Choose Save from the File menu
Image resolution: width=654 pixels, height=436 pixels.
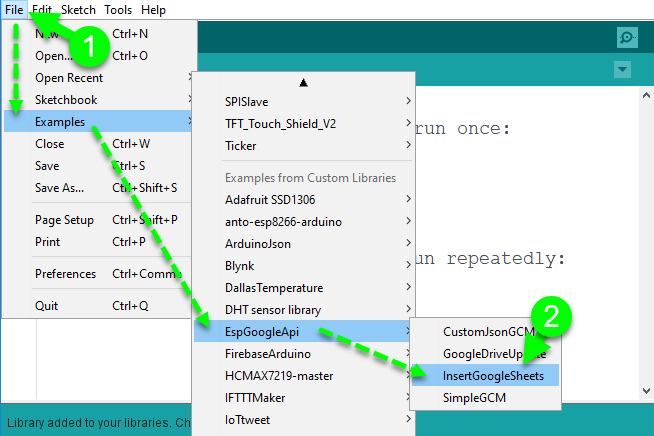pyautogui.click(x=98, y=166)
